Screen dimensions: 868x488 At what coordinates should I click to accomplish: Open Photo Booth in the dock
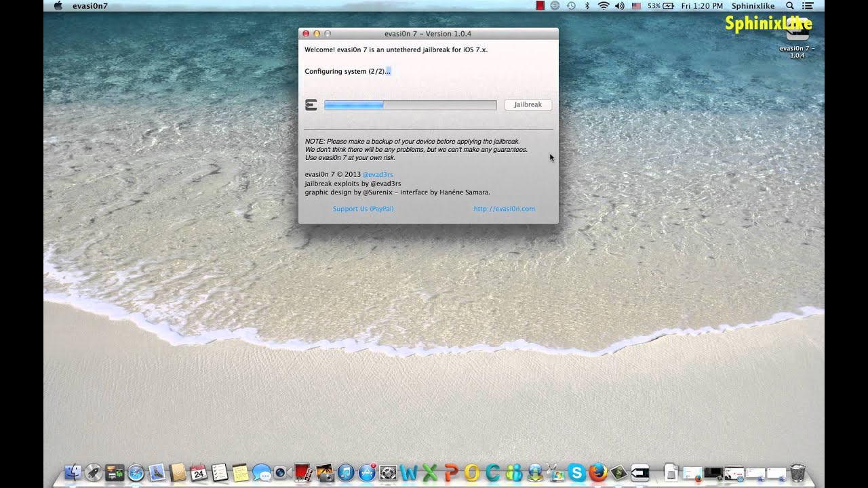coord(303,472)
